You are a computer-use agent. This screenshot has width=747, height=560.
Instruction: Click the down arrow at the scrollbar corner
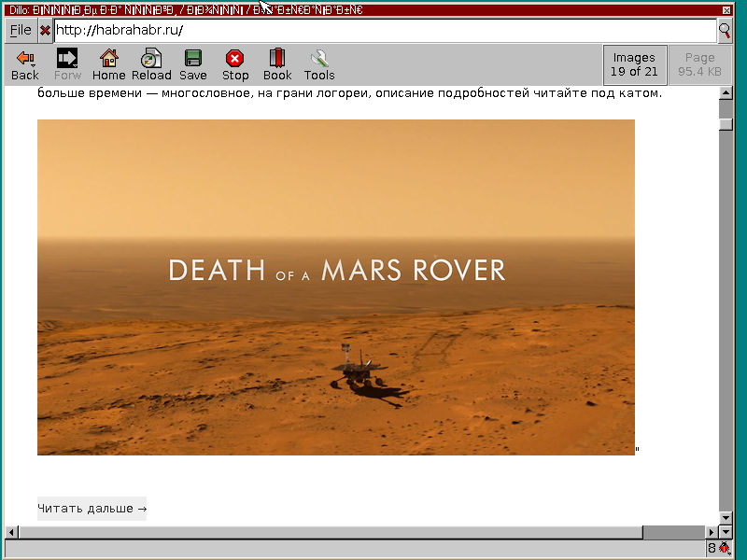tap(726, 532)
